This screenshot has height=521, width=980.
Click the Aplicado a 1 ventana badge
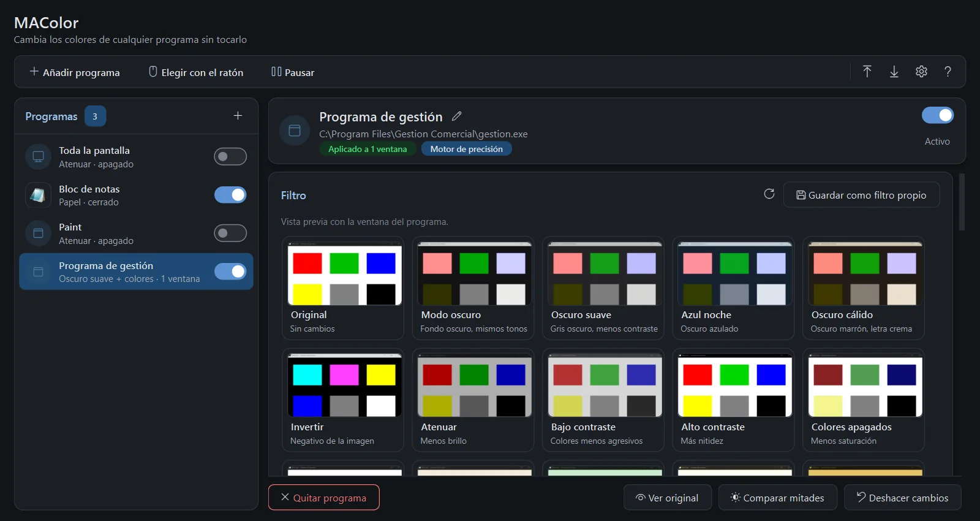(367, 149)
